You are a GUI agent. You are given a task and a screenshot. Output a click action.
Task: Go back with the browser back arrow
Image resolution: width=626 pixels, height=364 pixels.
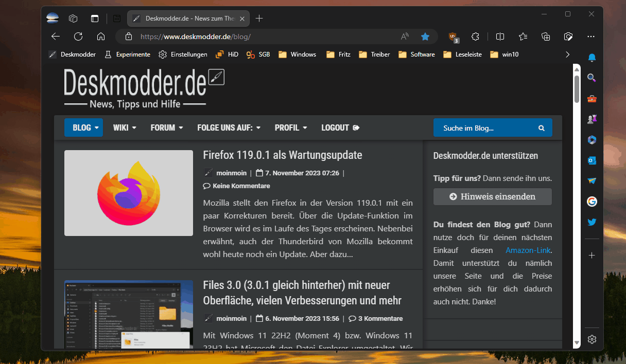(56, 37)
